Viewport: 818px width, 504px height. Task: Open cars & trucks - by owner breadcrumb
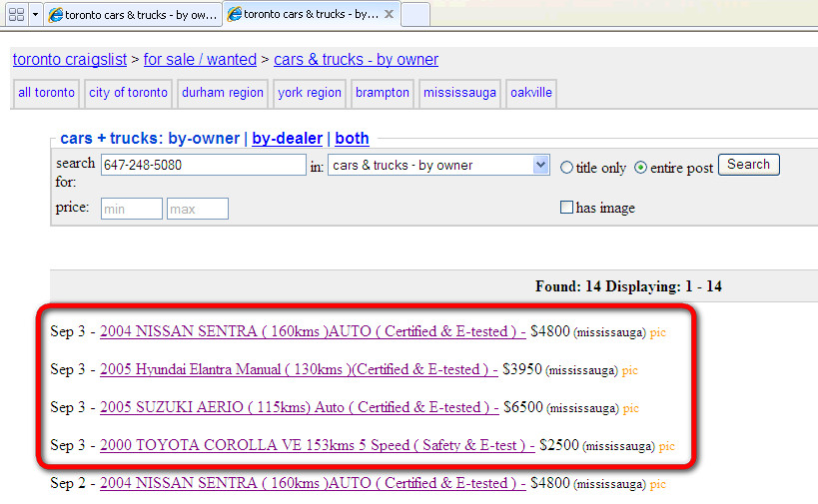click(x=356, y=60)
